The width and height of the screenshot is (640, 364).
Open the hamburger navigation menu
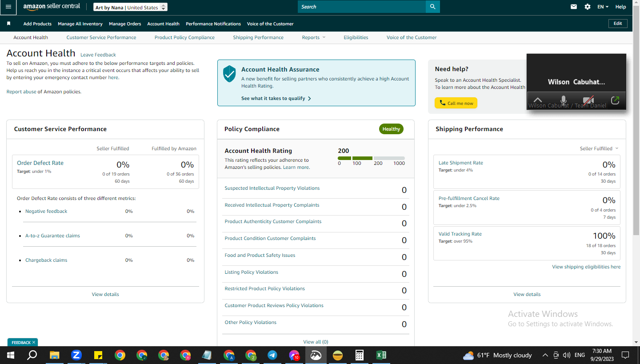coord(8,7)
